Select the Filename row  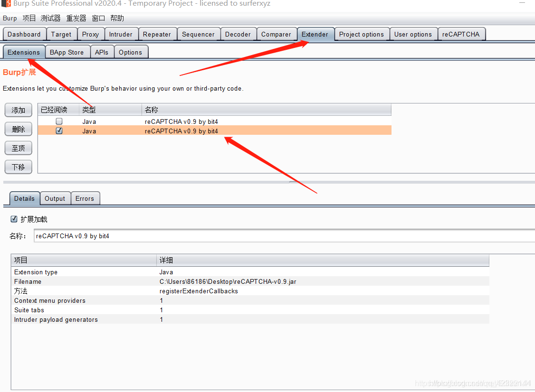pyautogui.click(x=250, y=281)
